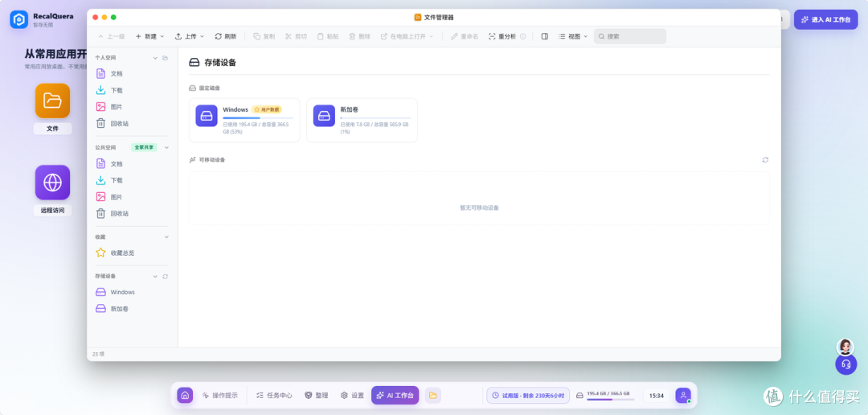Click the 复制 copy toolbar icon
Image resolution: width=868 pixels, height=415 pixels.
tap(257, 36)
